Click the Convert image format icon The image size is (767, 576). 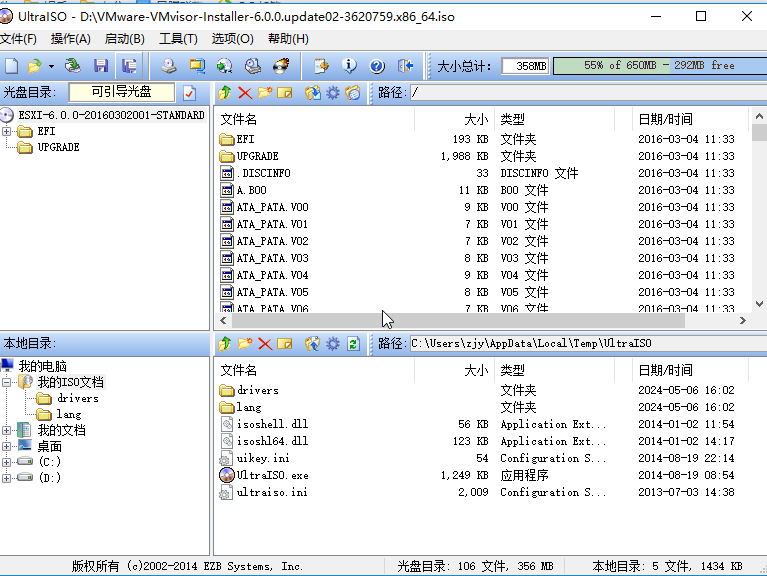click(197, 66)
